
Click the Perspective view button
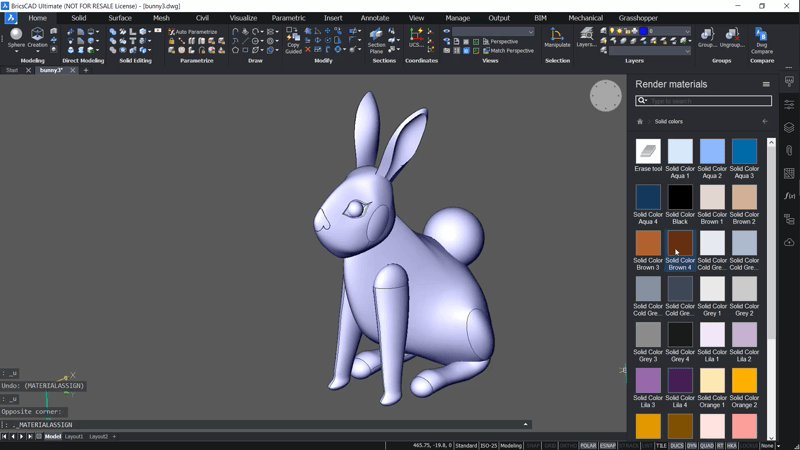[500, 41]
